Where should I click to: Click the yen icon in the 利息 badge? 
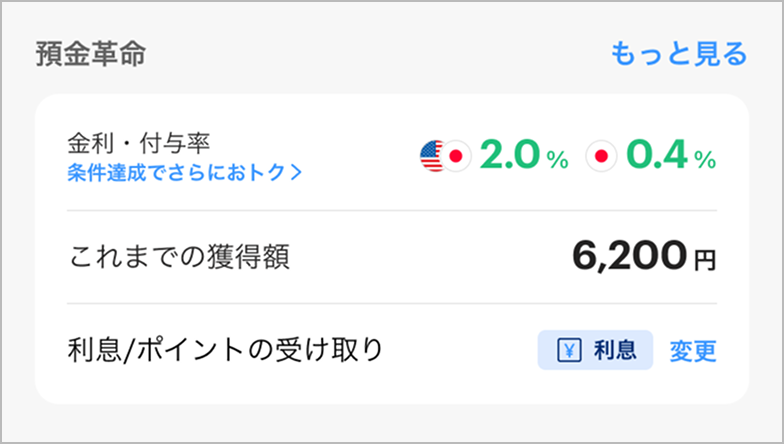click(x=566, y=351)
